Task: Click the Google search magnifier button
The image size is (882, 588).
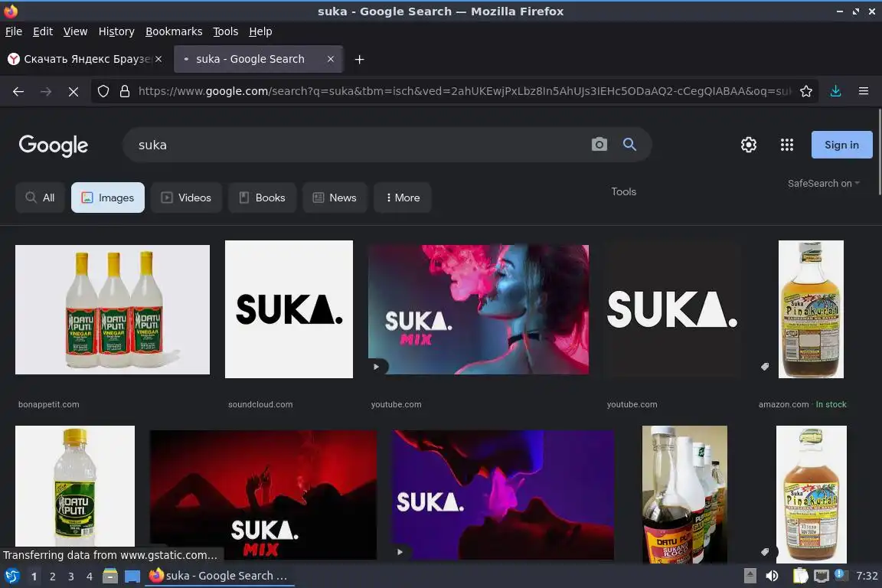Action: point(629,145)
